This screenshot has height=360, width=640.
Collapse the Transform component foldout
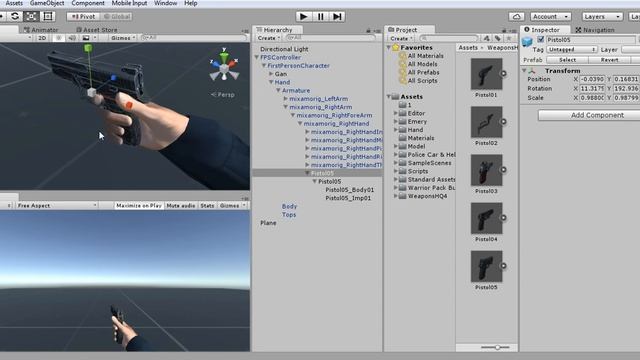(x=524, y=71)
